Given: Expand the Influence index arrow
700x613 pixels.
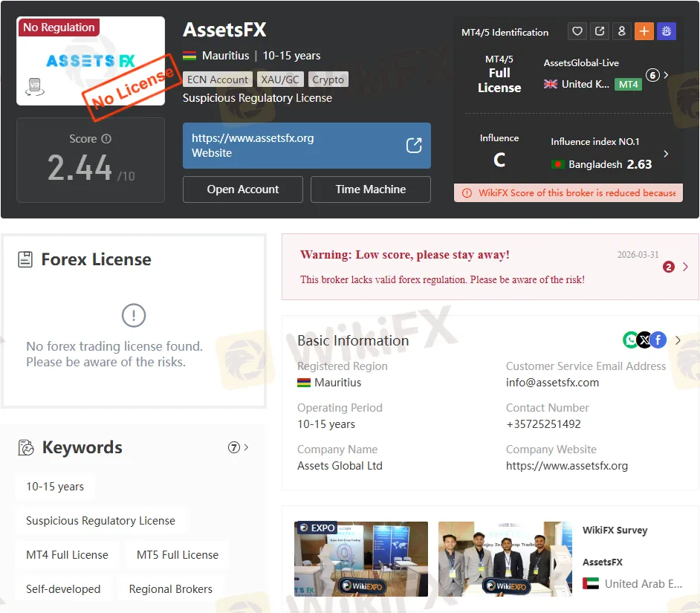Looking at the screenshot, I should (666, 154).
